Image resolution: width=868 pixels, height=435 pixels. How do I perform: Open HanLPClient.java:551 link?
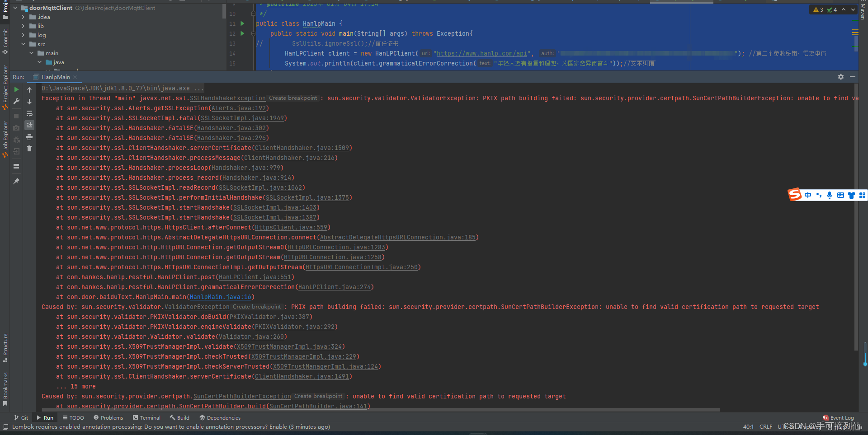tap(255, 277)
